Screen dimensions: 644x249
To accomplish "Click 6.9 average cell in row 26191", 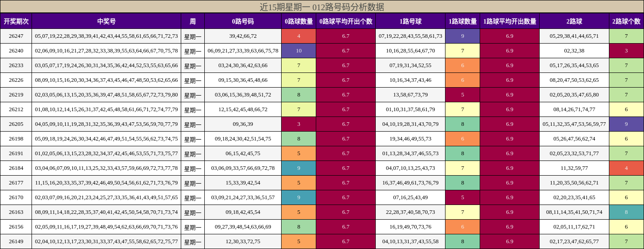I will (510, 153).
